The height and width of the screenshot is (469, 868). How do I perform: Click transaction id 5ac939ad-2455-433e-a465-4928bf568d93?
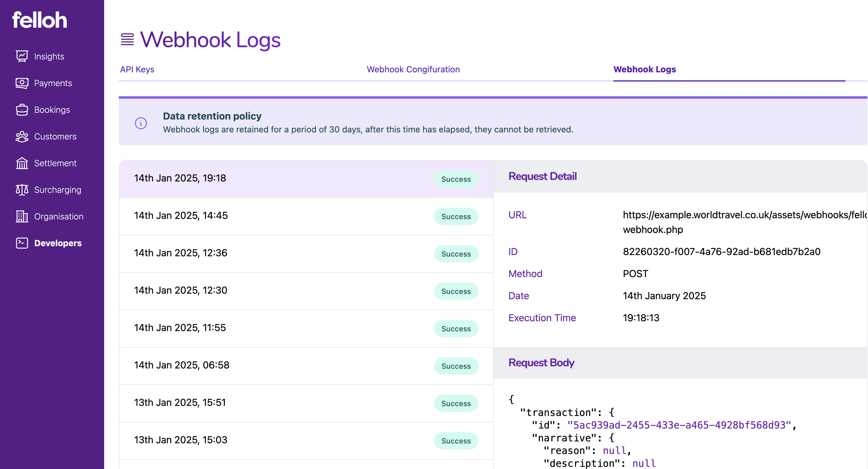pyautogui.click(x=679, y=425)
